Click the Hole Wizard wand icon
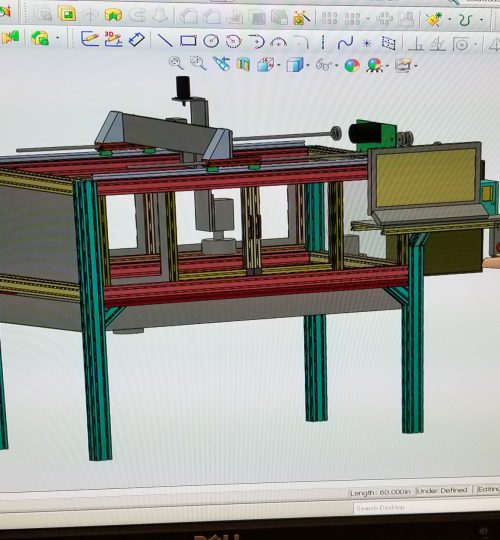 301,17
